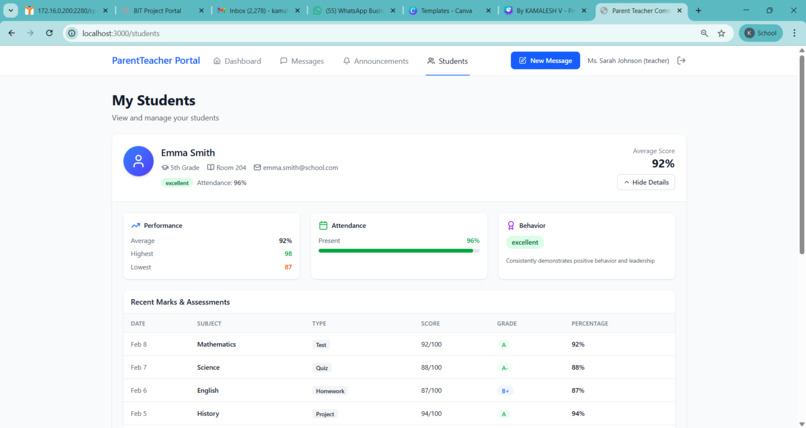Switch to the Templates - Canva tab
The height and width of the screenshot is (428, 806).
pyautogui.click(x=450, y=10)
